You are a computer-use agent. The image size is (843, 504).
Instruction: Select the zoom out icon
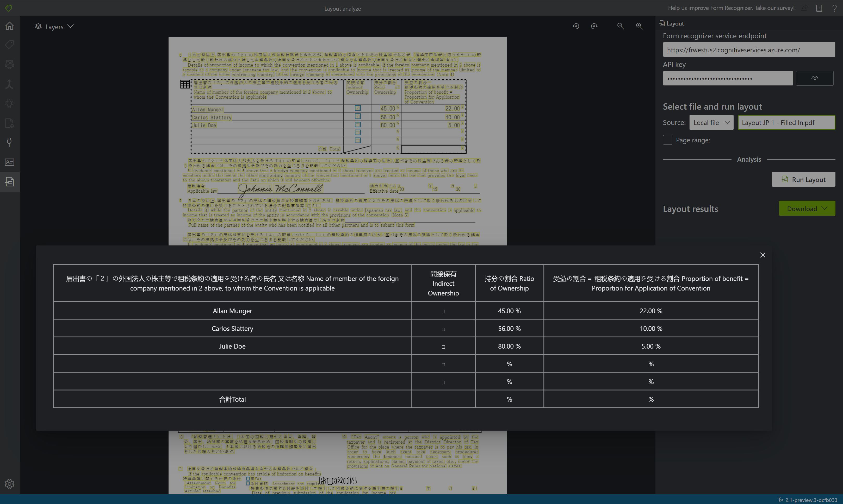click(x=621, y=25)
